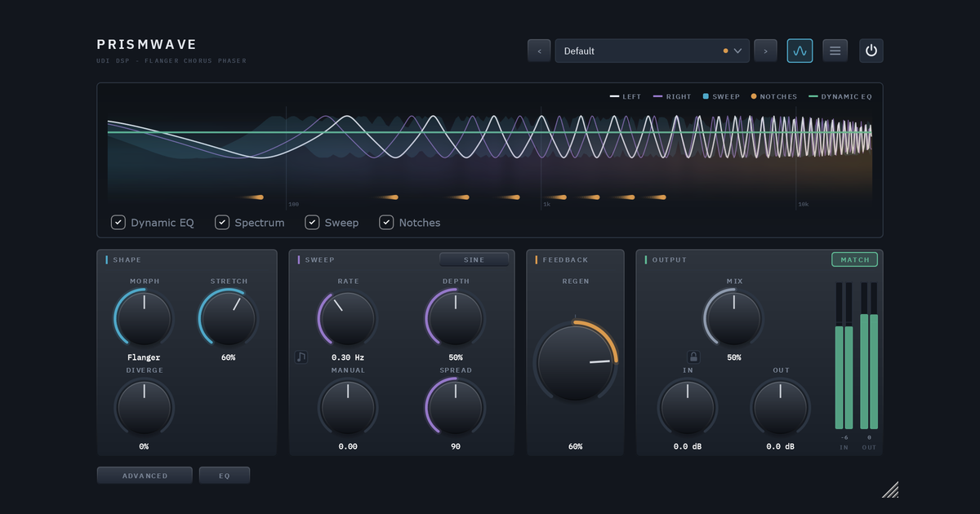This screenshot has height=514, width=980.
Task: Click the IN gain knob
Action: click(x=688, y=407)
